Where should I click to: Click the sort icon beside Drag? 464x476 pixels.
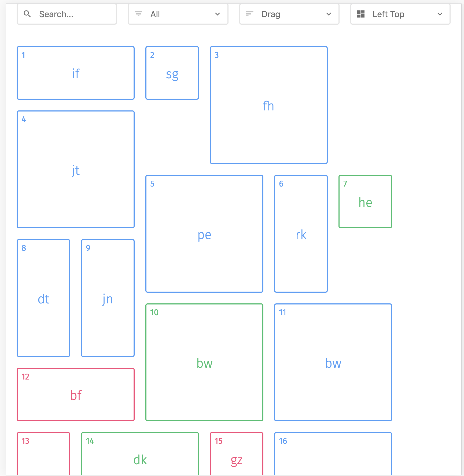(x=249, y=14)
